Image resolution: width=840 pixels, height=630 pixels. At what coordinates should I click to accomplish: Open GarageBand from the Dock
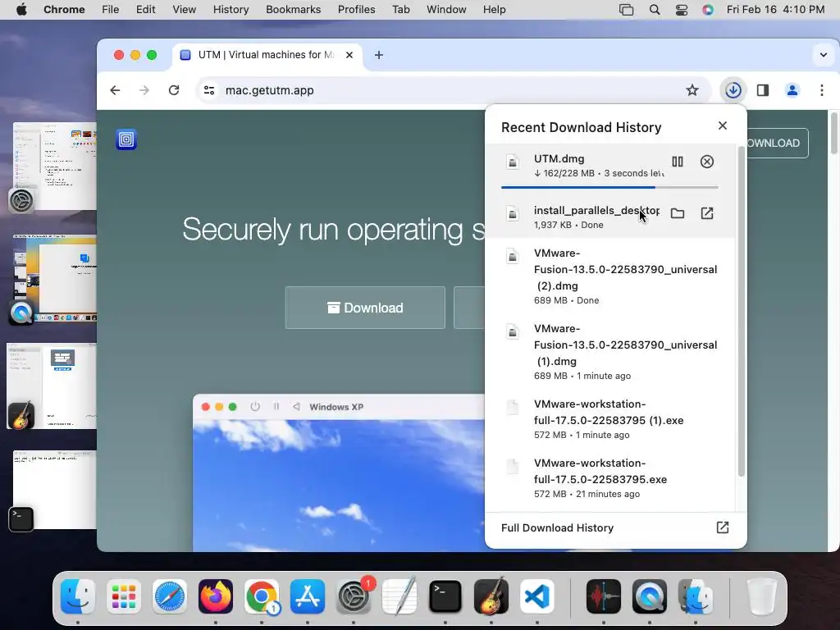tap(491, 596)
